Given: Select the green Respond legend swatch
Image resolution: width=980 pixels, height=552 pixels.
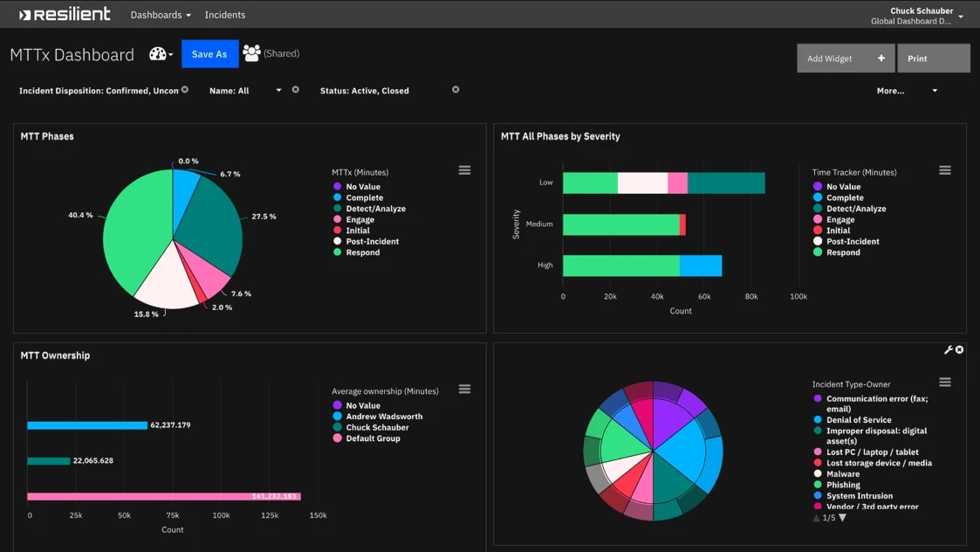Looking at the screenshot, I should pyautogui.click(x=336, y=252).
